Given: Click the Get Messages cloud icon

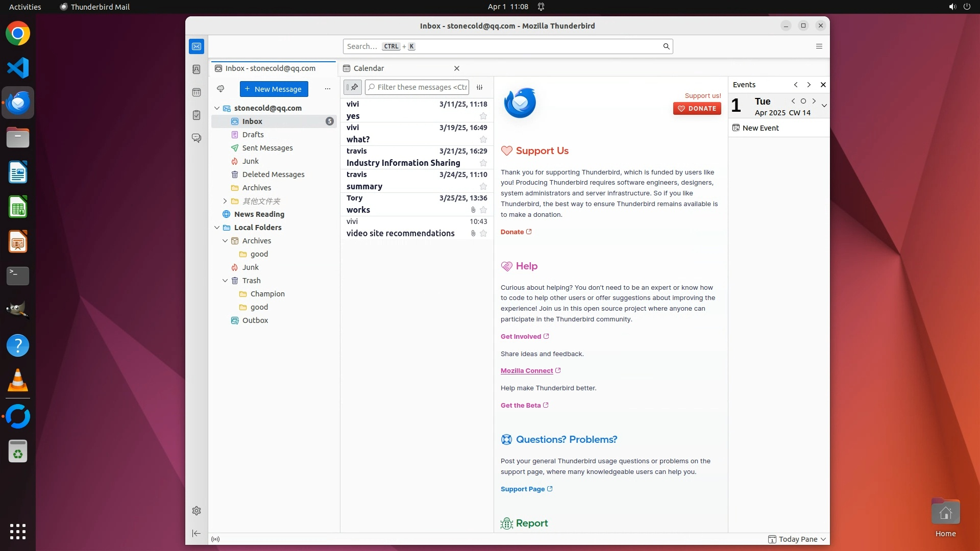Looking at the screenshot, I should (x=220, y=89).
